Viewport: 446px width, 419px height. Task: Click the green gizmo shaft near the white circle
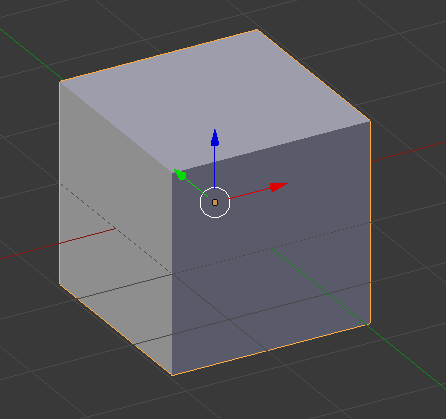click(x=197, y=188)
